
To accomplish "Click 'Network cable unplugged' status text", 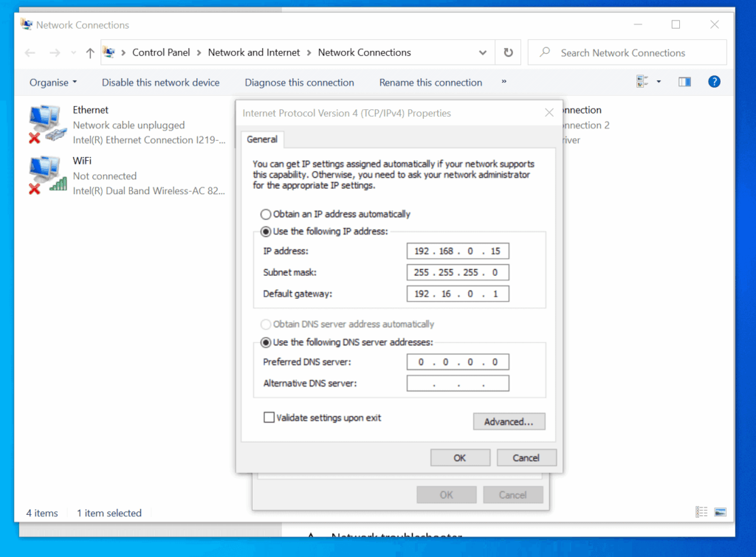I will point(128,125).
